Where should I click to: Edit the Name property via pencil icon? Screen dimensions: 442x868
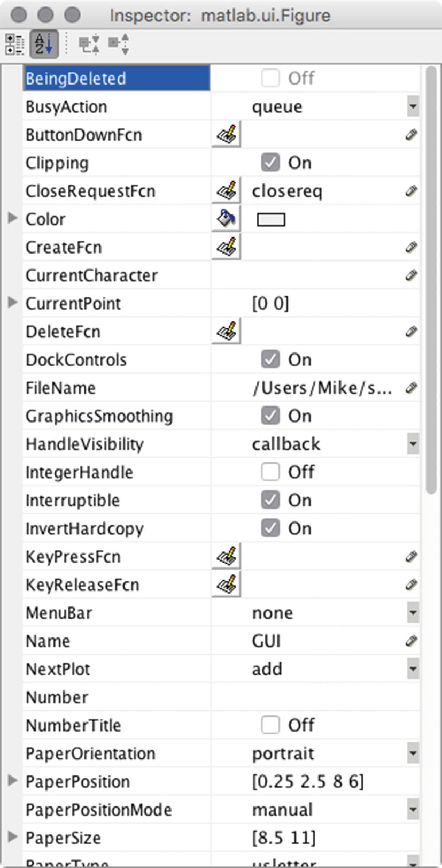[410, 641]
